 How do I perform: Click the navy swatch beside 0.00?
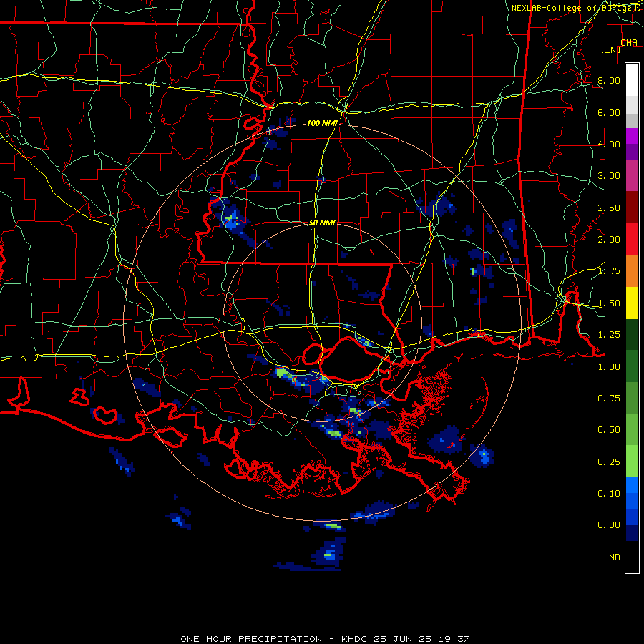point(632,533)
